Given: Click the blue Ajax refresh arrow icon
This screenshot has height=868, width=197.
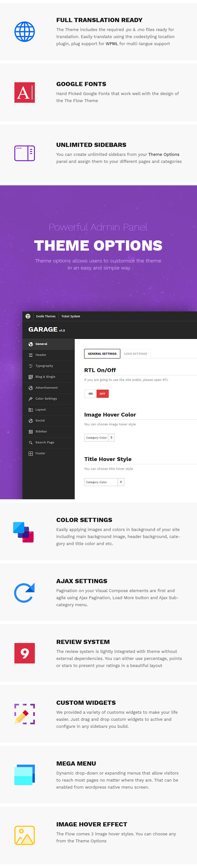Looking at the screenshot, I should [25, 593].
